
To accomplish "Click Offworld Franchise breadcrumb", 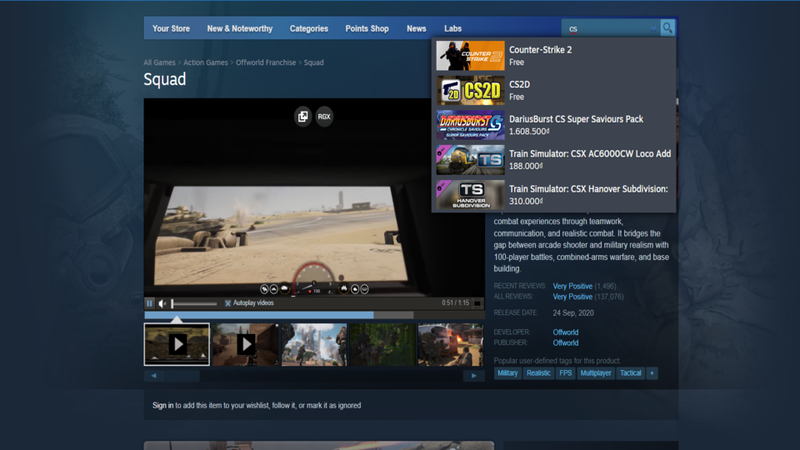I will [266, 62].
